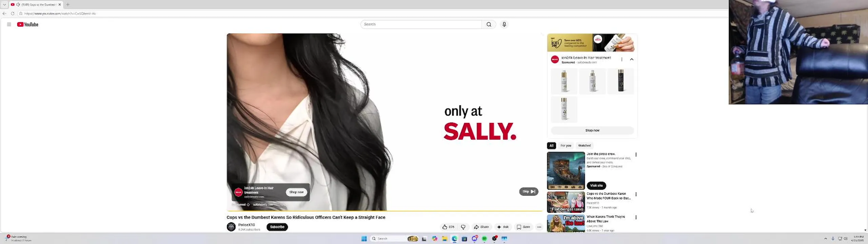The image size is (868, 244).
Task: Switch to the Cops vs the Dumbest browser tab
Action: click(36, 4)
